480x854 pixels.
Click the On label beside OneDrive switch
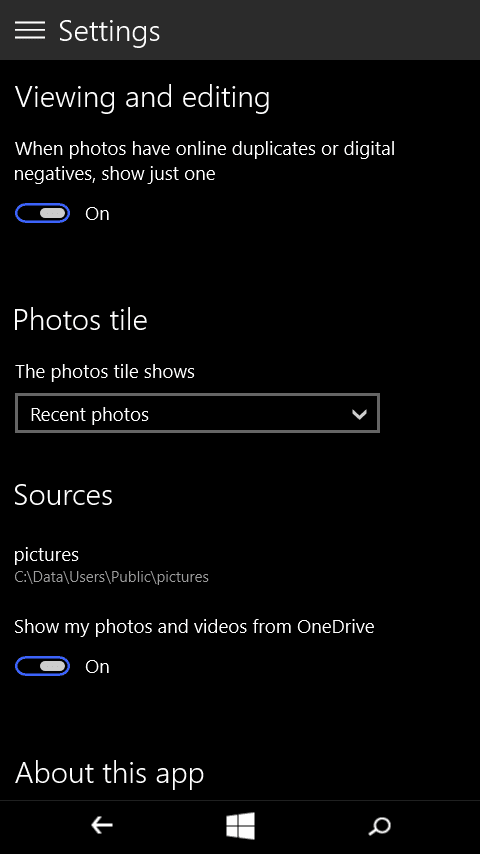coord(97,667)
